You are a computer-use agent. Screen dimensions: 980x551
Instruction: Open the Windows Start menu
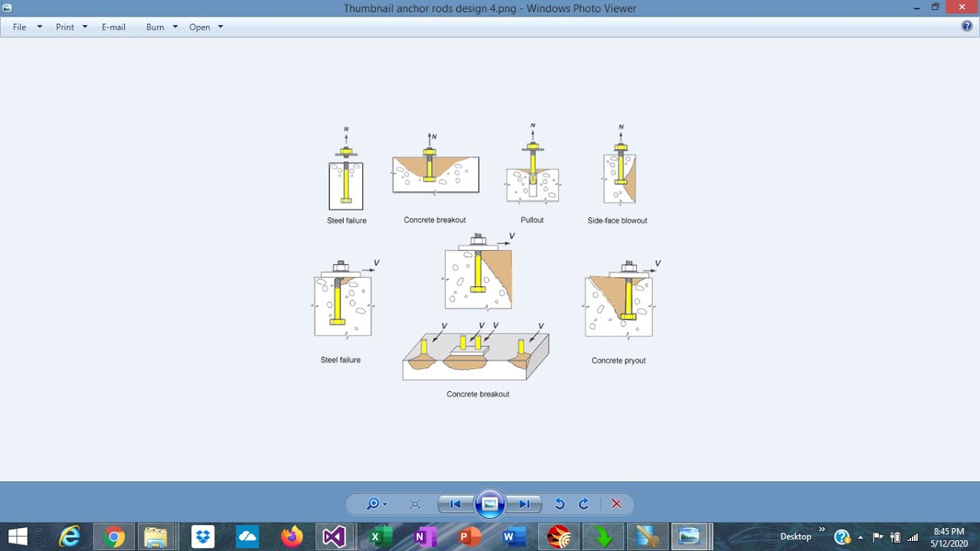[x=18, y=536]
